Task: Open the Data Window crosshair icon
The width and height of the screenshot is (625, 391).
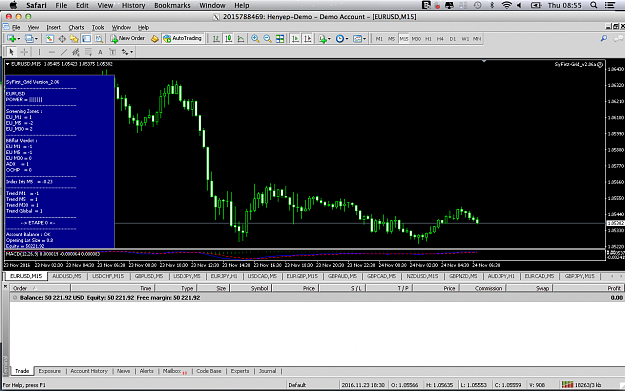Action: click(62, 39)
